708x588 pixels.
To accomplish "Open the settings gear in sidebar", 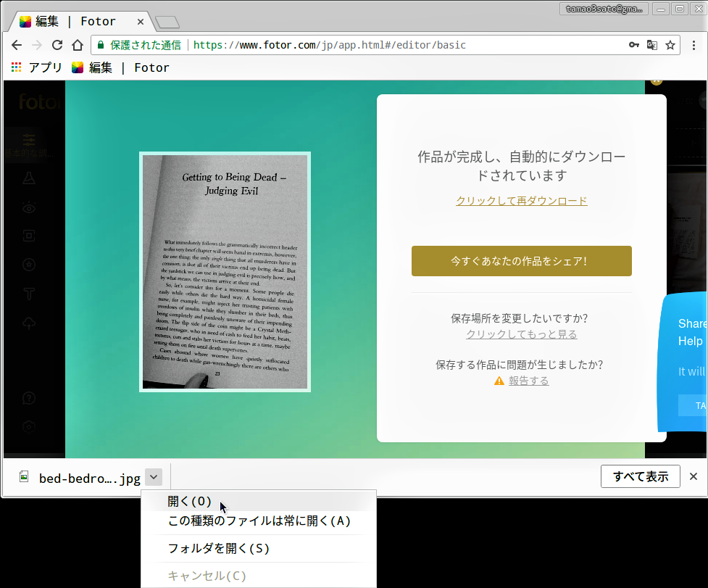I will point(29,427).
